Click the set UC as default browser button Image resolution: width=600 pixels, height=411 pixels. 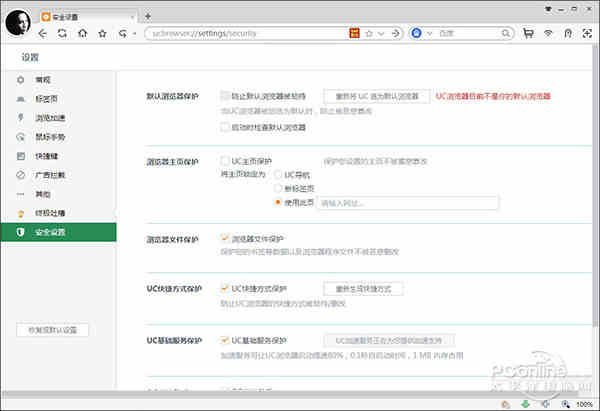[377, 96]
